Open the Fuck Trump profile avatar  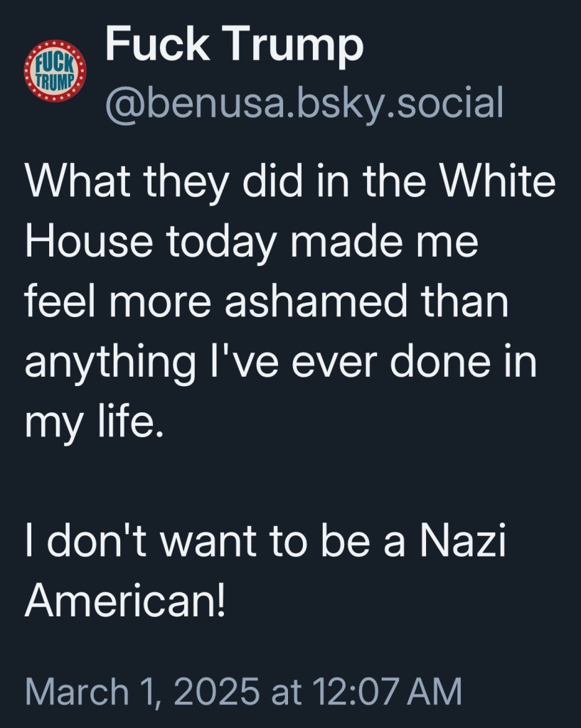[55, 71]
